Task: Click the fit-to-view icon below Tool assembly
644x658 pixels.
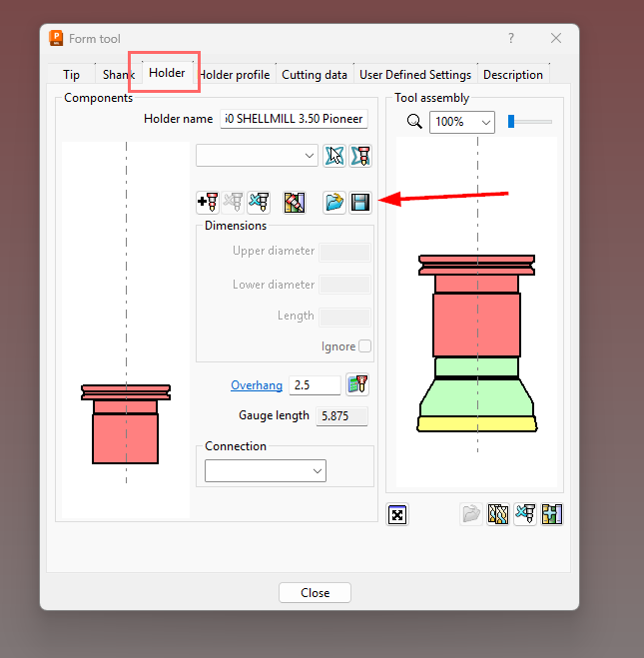Action: point(397,514)
